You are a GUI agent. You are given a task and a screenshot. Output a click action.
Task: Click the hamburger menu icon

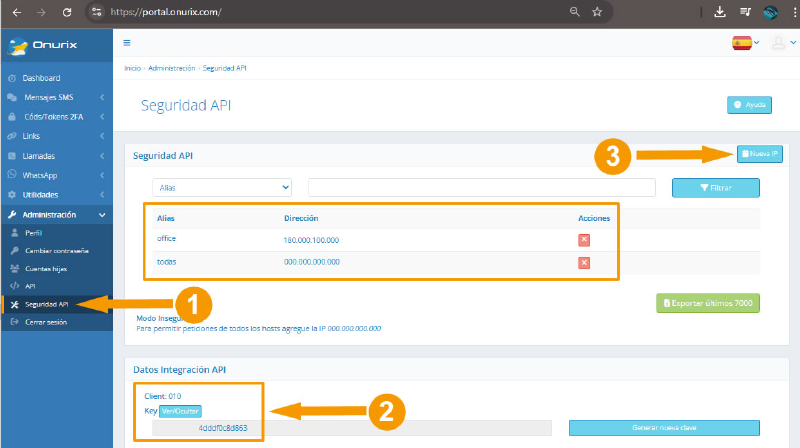[x=127, y=43]
